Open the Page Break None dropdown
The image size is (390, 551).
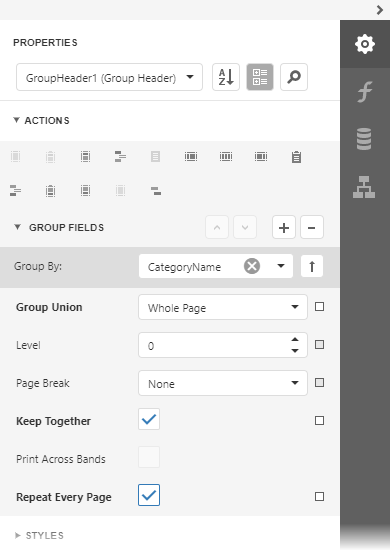pos(223,383)
